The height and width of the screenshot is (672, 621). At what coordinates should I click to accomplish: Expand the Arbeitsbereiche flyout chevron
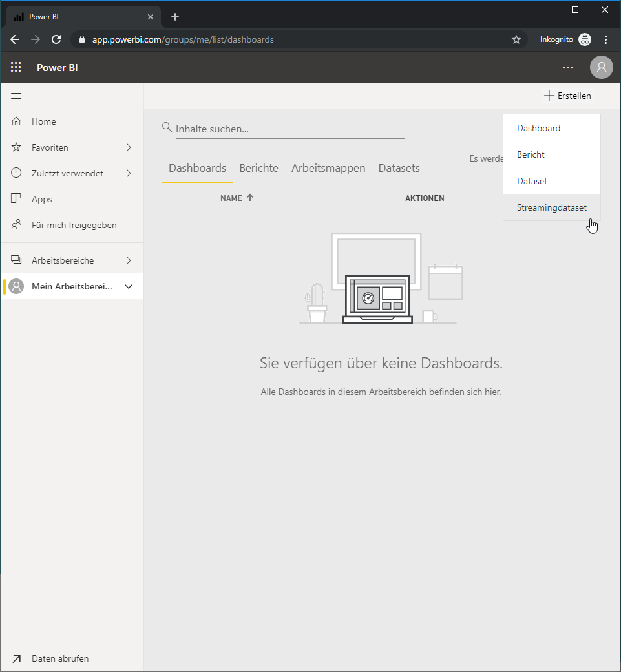coord(129,260)
